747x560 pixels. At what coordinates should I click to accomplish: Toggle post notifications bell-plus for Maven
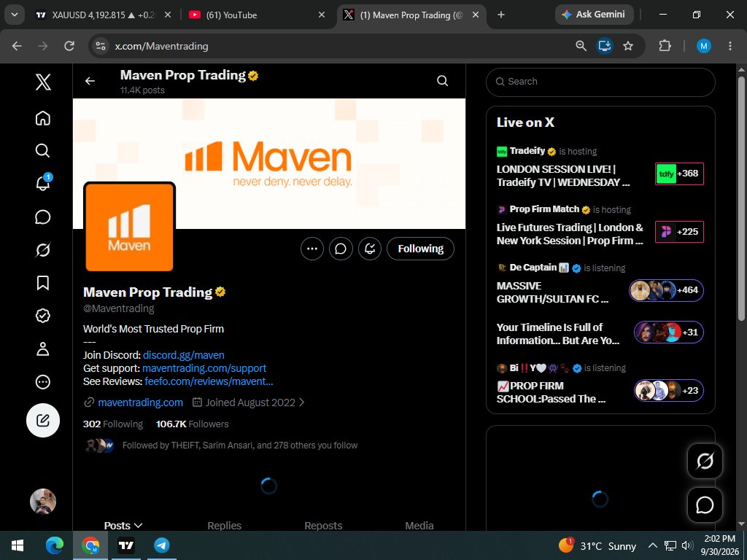(370, 249)
